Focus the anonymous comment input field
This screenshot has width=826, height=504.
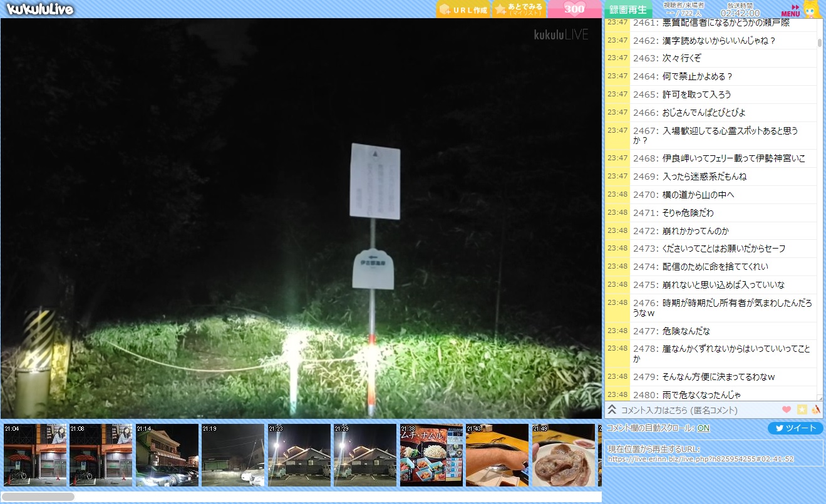(x=695, y=410)
